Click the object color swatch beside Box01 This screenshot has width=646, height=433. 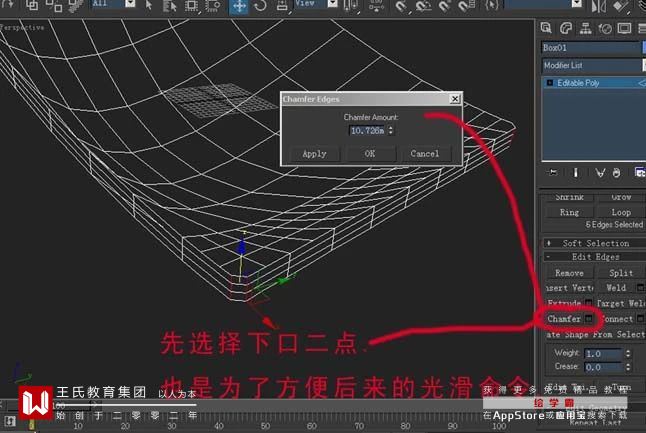(644, 47)
